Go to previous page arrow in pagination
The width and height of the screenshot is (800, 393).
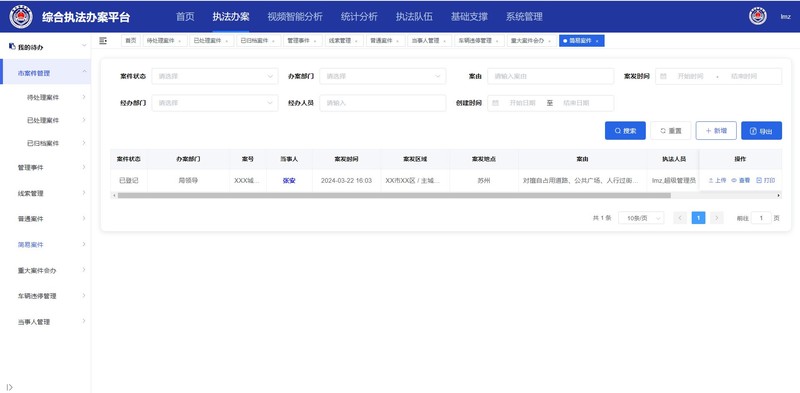(x=680, y=218)
